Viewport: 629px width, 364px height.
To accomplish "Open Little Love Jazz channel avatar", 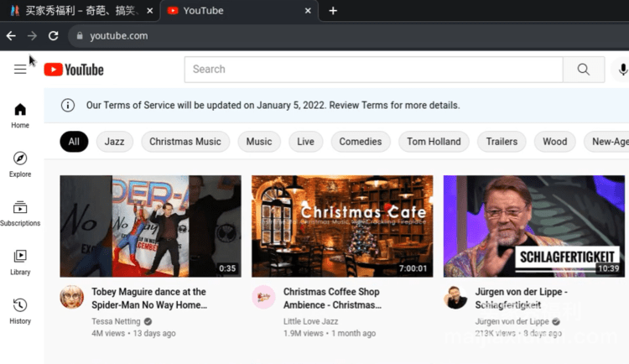I will (x=263, y=297).
